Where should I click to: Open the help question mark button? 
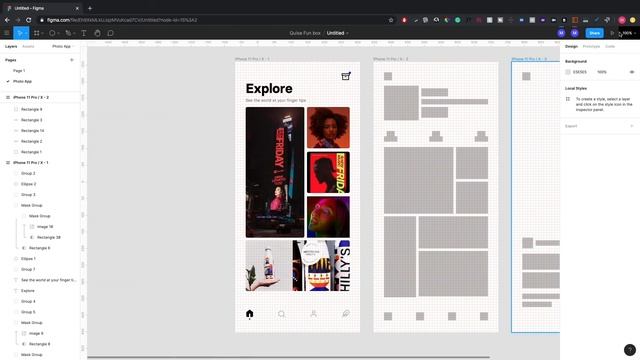pos(630,350)
